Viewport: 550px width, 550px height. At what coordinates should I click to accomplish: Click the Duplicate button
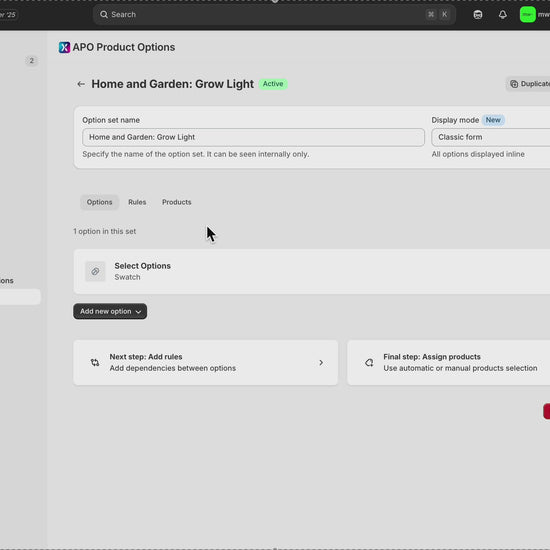coord(528,84)
